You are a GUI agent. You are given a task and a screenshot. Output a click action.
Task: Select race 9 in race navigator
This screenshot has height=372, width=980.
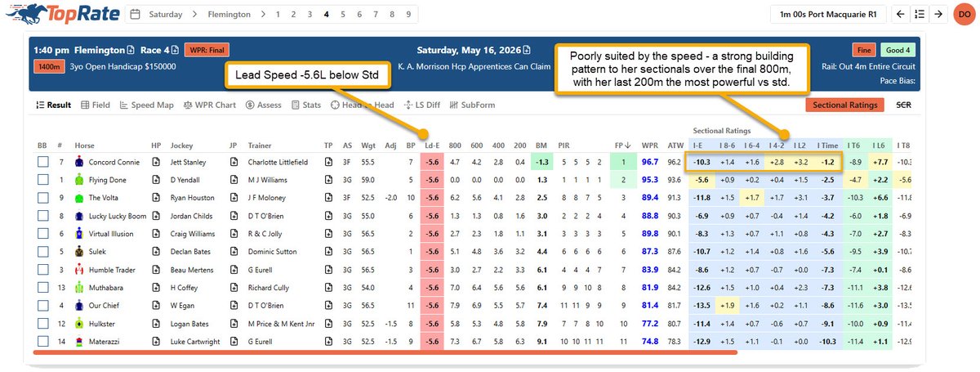pyautogui.click(x=407, y=14)
